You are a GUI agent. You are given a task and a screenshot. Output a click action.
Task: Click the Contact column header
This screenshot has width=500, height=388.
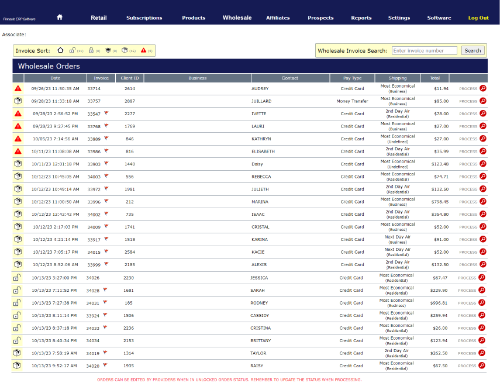[290, 78]
